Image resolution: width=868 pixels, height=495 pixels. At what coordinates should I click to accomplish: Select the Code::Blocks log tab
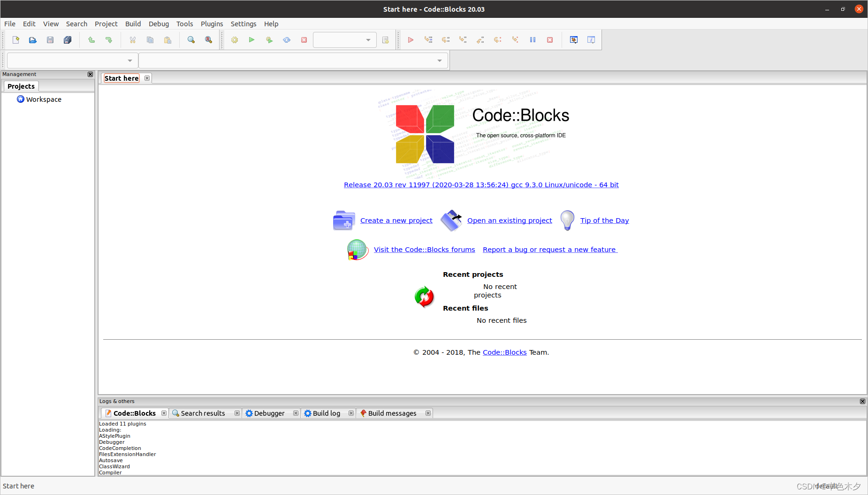tap(134, 413)
